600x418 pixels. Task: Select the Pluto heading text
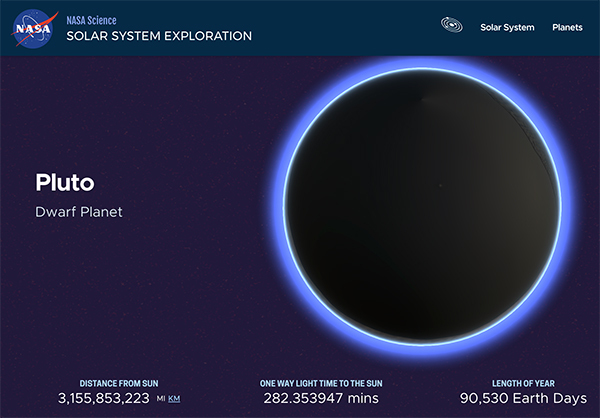[65, 182]
